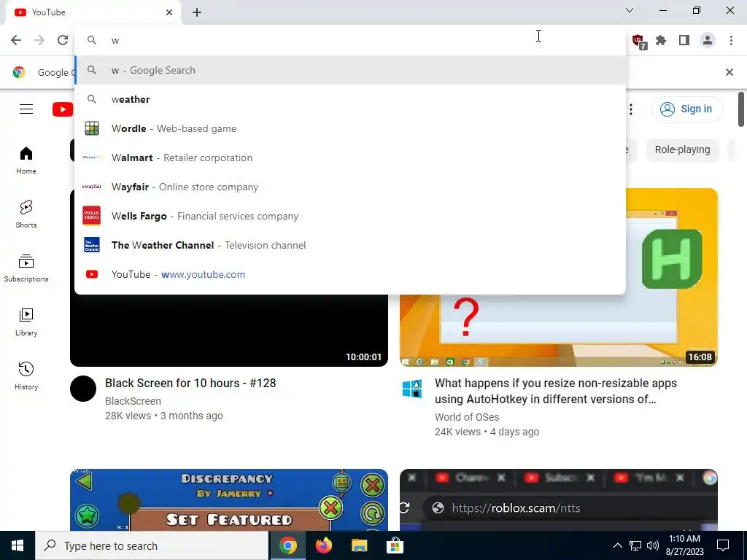Open a new tab with plus button

point(197,12)
